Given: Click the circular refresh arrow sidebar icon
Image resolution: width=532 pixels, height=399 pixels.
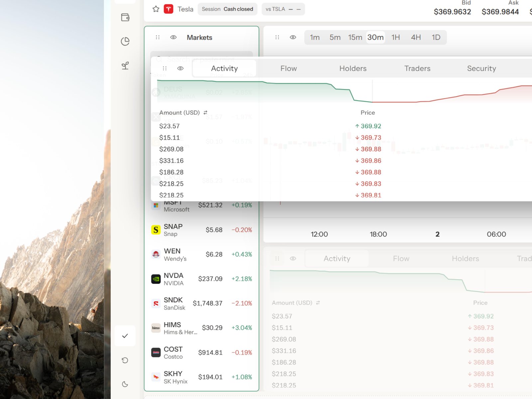Looking at the screenshot, I should click(125, 360).
